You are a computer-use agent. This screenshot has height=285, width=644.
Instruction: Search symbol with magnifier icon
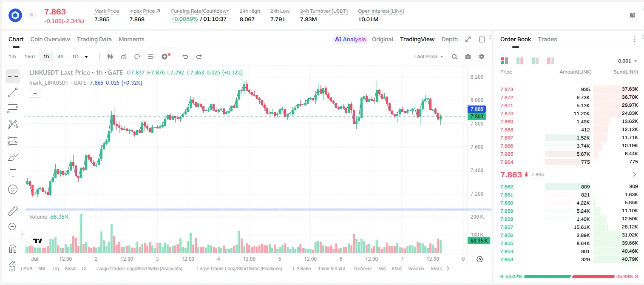[x=454, y=57]
